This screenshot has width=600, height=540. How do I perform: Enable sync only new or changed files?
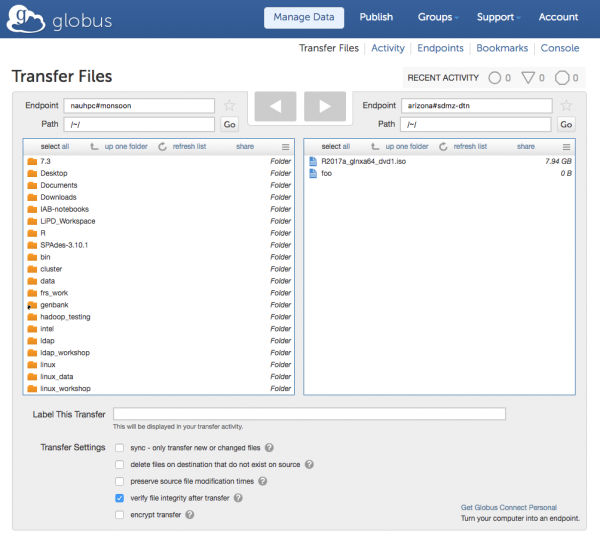coord(120,448)
